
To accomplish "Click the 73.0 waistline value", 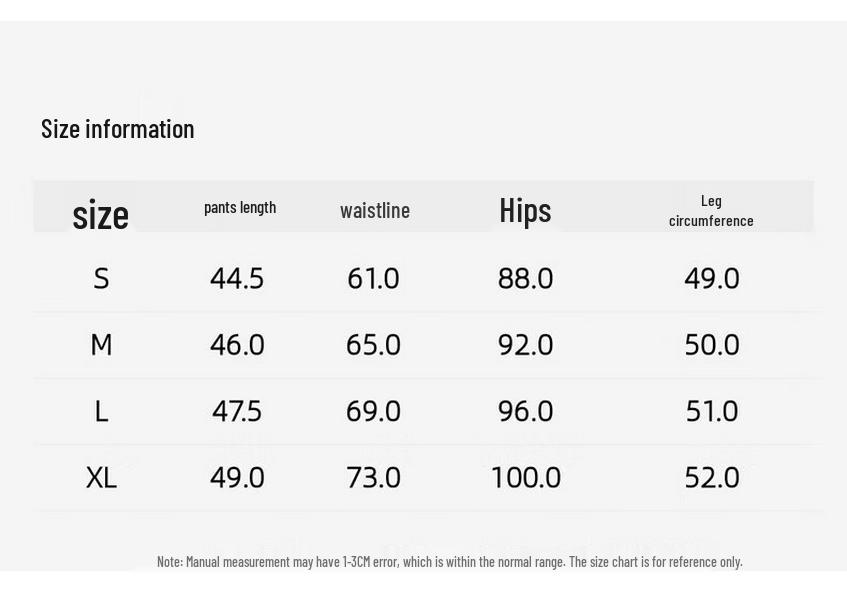I will pyautogui.click(x=373, y=478).
